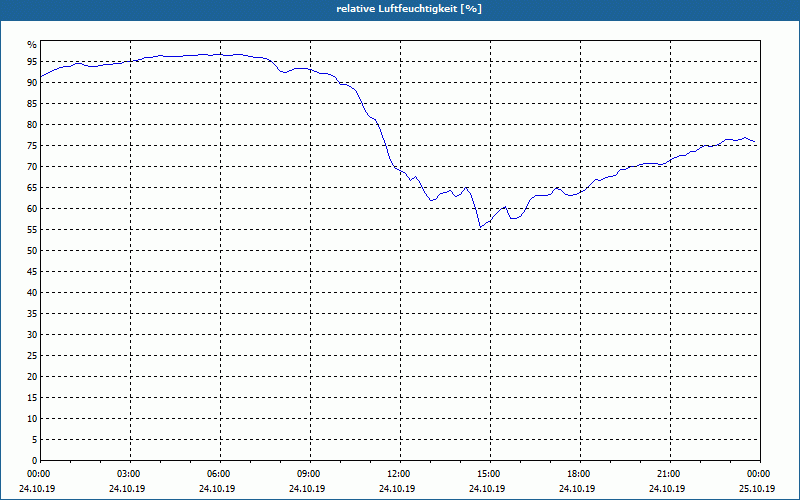Select the 06:00 time label
Image resolution: width=800 pixels, height=500 pixels.
click(220, 474)
